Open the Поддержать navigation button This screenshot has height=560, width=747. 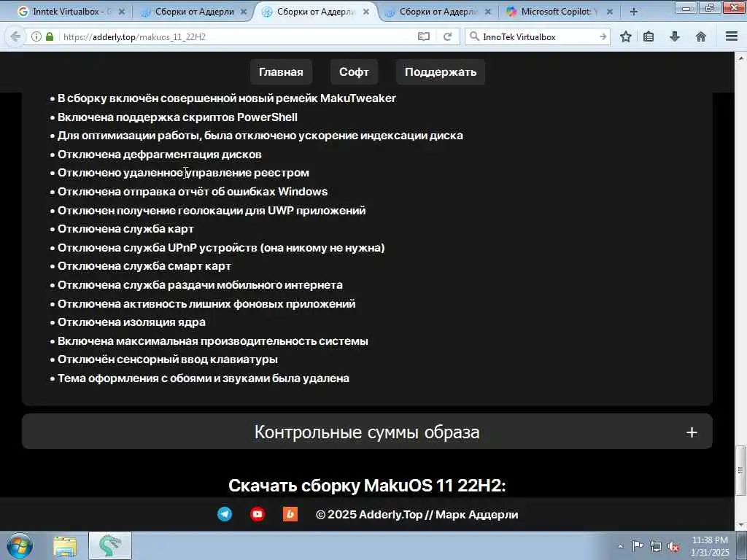click(441, 72)
